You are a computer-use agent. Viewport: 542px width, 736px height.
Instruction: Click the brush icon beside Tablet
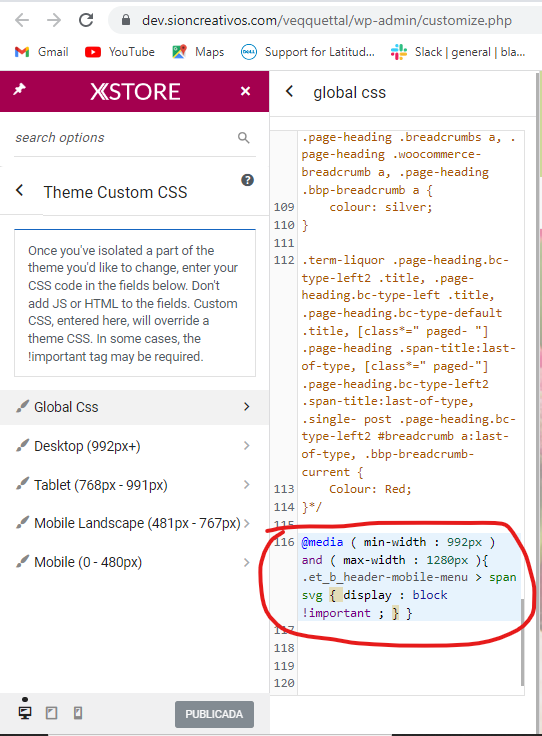(22, 483)
